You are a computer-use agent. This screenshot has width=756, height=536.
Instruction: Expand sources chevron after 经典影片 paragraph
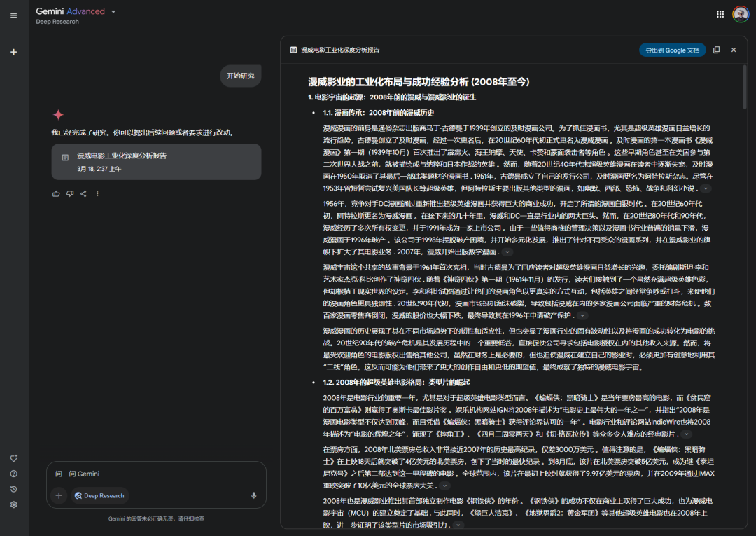click(687, 434)
